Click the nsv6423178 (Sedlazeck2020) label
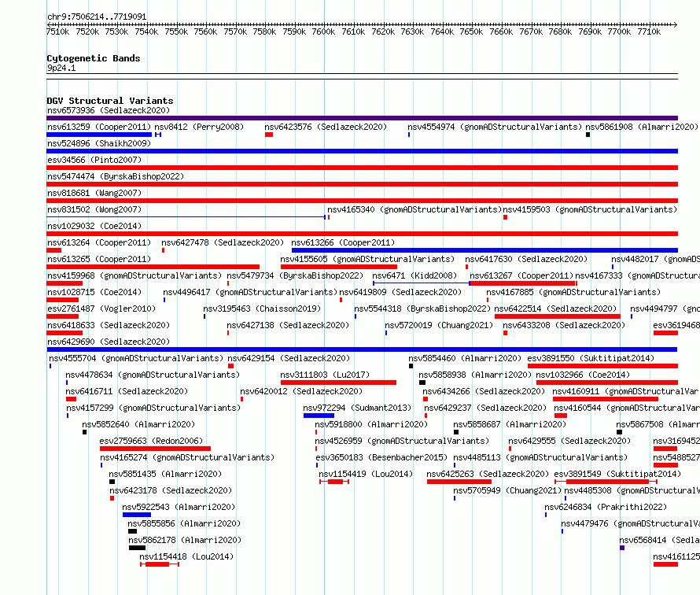The width and height of the screenshot is (700, 595). (171, 490)
